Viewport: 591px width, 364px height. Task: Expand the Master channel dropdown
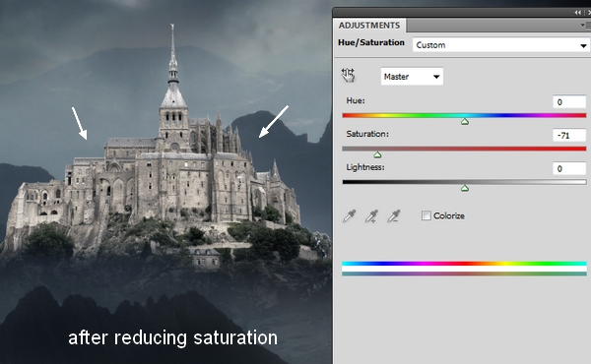412,77
